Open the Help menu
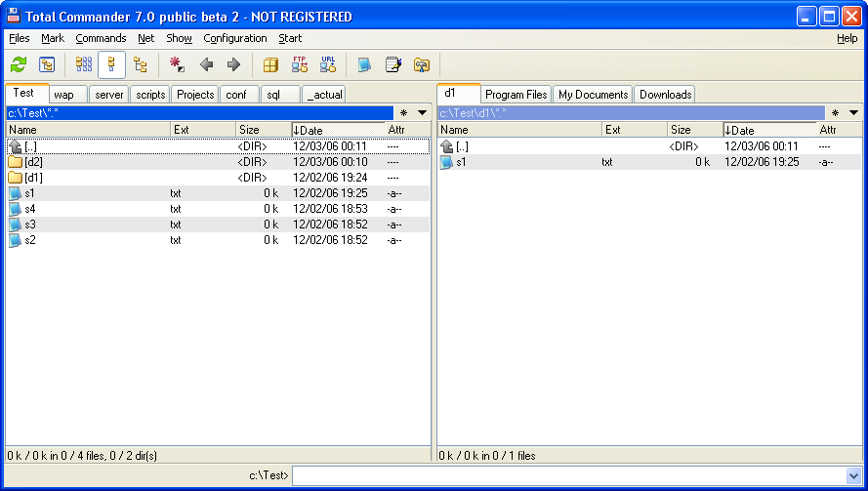The width and height of the screenshot is (868, 491). pyautogui.click(x=847, y=38)
